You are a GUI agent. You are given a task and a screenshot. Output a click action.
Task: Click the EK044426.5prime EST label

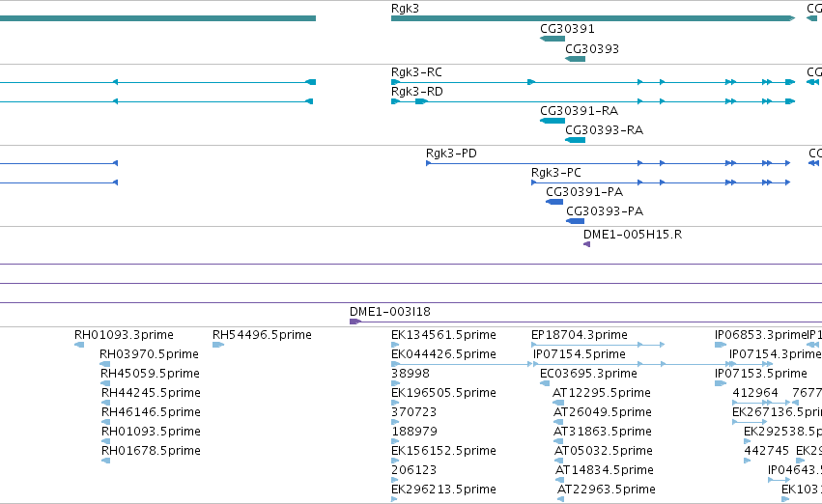(x=443, y=353)
